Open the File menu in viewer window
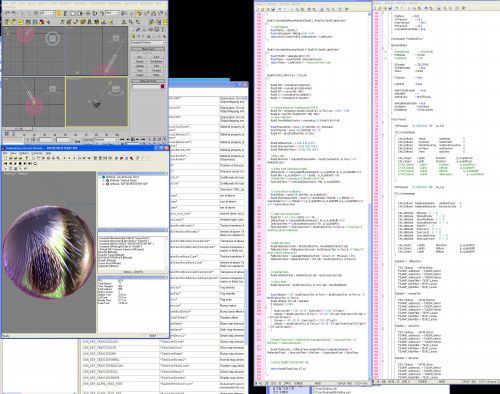The width and height of the screenshot is (500, 394). tap(5, 153)
